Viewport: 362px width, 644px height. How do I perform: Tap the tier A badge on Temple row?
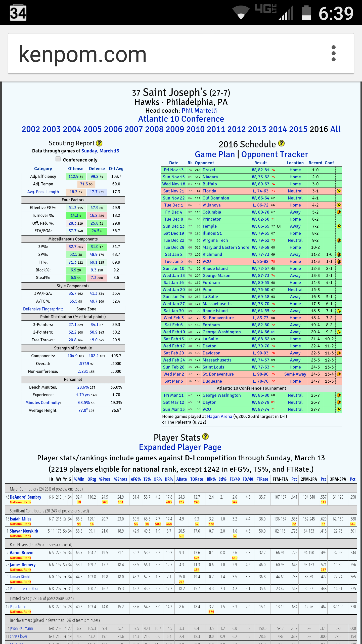coord(339,226)
